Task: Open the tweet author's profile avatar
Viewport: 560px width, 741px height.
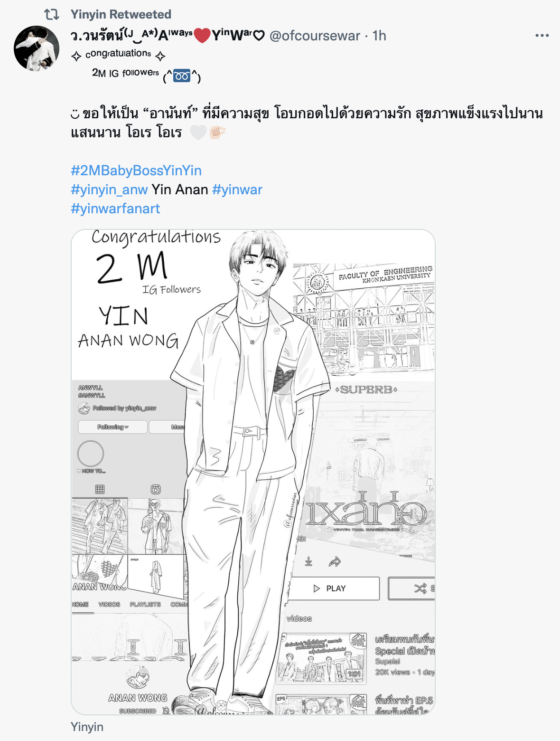Action: click(x=37, y=48)
